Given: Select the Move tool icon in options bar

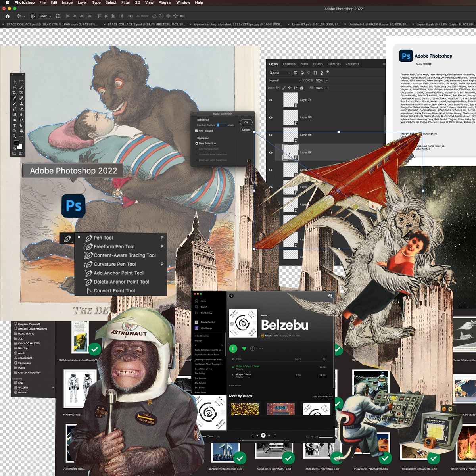Looking at the screenshot, I should tap(18, 16).
